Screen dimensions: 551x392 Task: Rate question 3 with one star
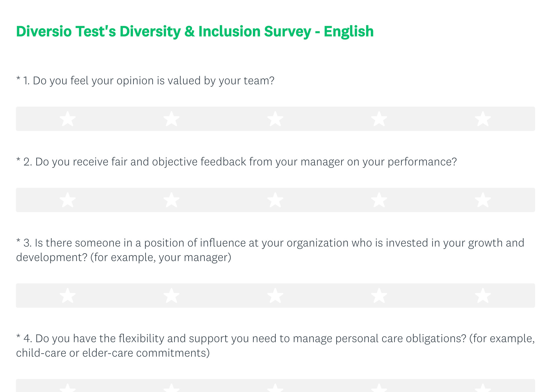point(68,296)
